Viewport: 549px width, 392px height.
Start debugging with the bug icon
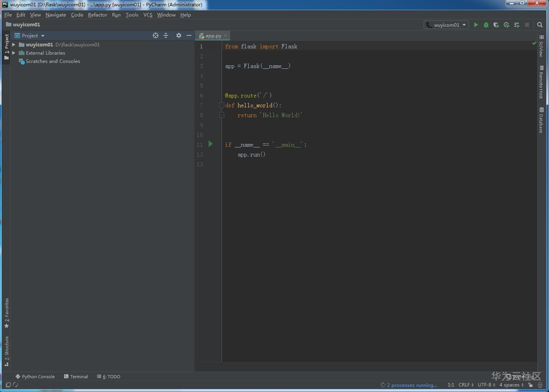coord(486,25)
